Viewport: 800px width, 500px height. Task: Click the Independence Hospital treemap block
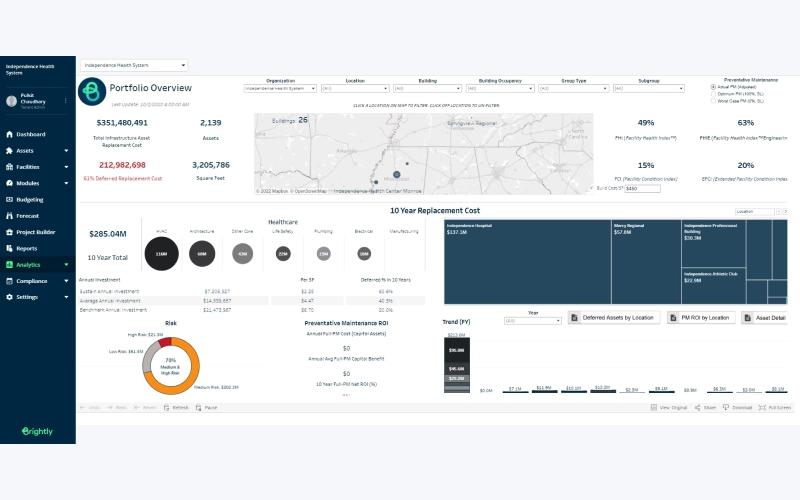point(528,262)
